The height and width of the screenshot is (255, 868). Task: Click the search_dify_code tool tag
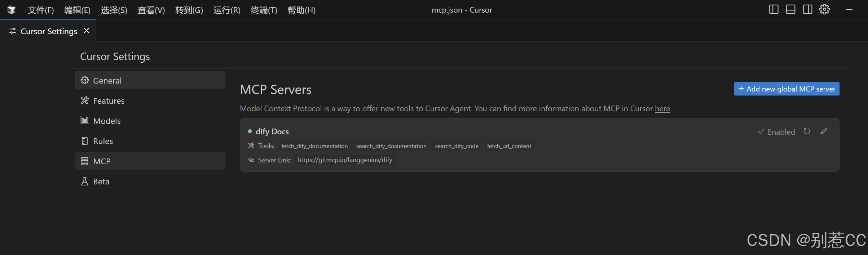coord(457,146)
